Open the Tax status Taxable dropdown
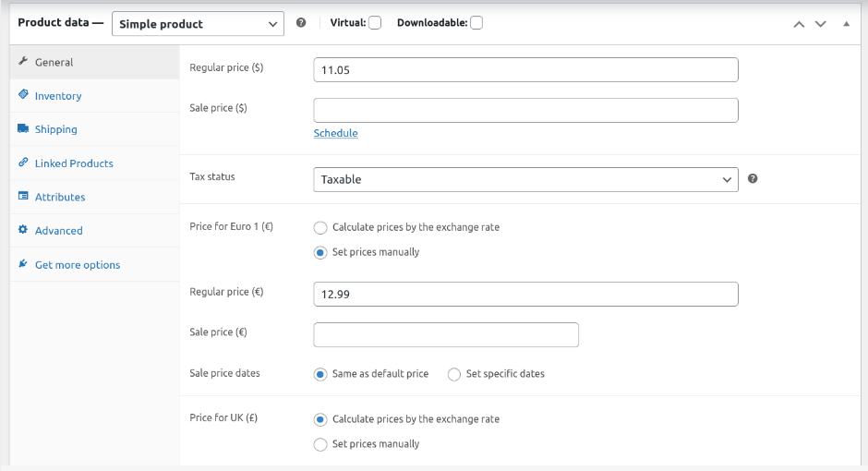 pos(525,179)
